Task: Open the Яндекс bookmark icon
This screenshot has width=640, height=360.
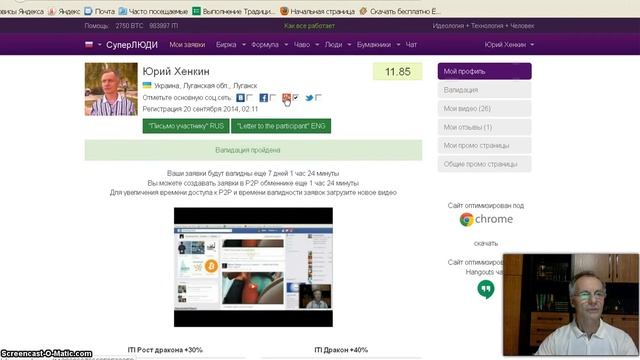Action: (x=52, y=11)
